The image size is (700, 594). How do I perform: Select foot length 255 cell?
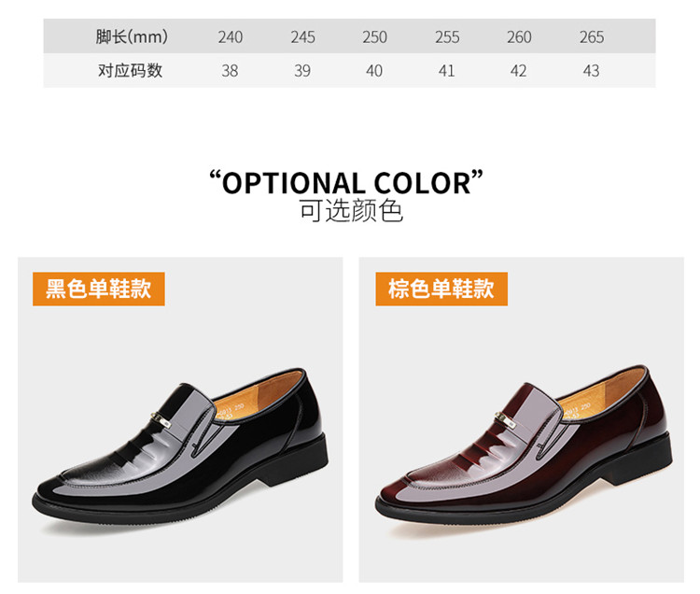click(x=447, y=36)
